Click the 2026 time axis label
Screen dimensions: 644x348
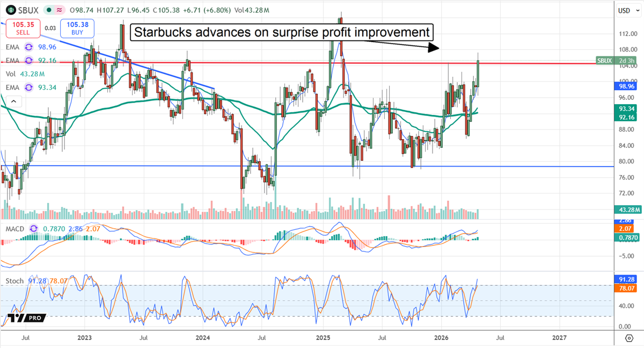tap(441, 338)
